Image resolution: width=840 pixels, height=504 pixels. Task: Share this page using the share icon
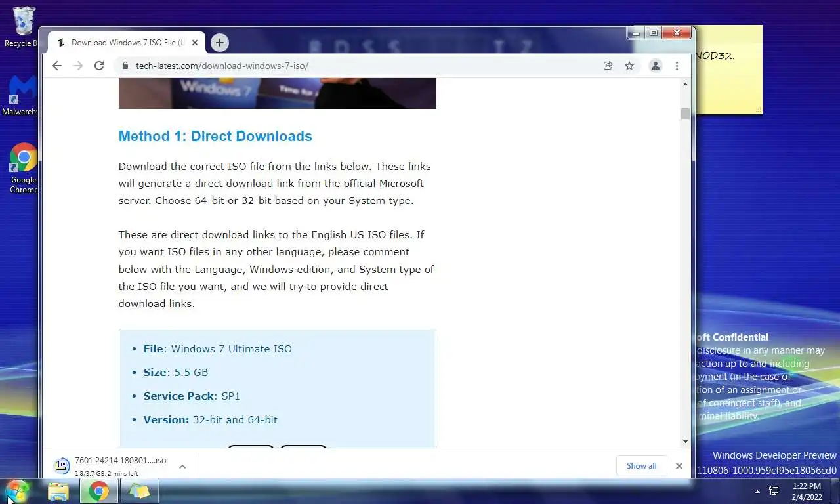608,66
